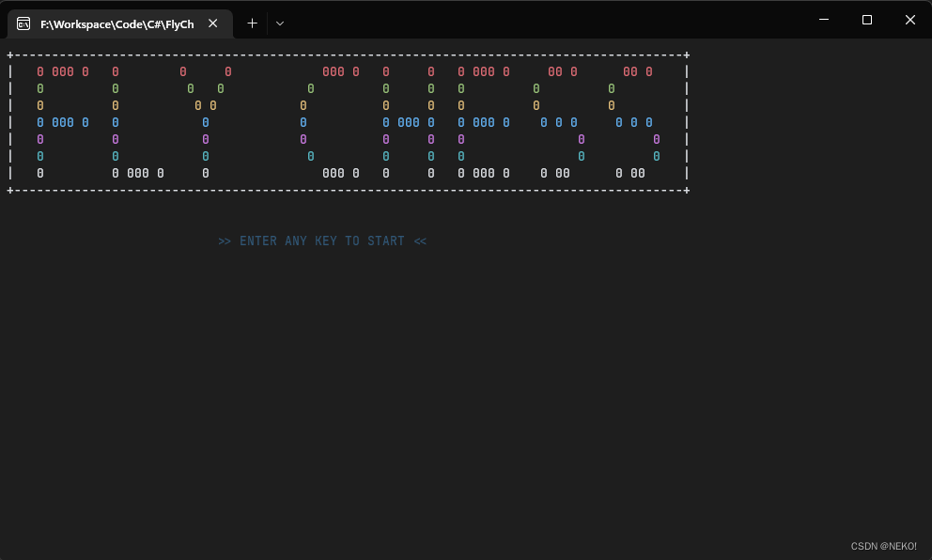Image resolution: width=932 pixels, height=560 pixels.
Task: Select the F:\Workspace\Code\C#\FlyCh terminal tab
Action: pos(120,23)
